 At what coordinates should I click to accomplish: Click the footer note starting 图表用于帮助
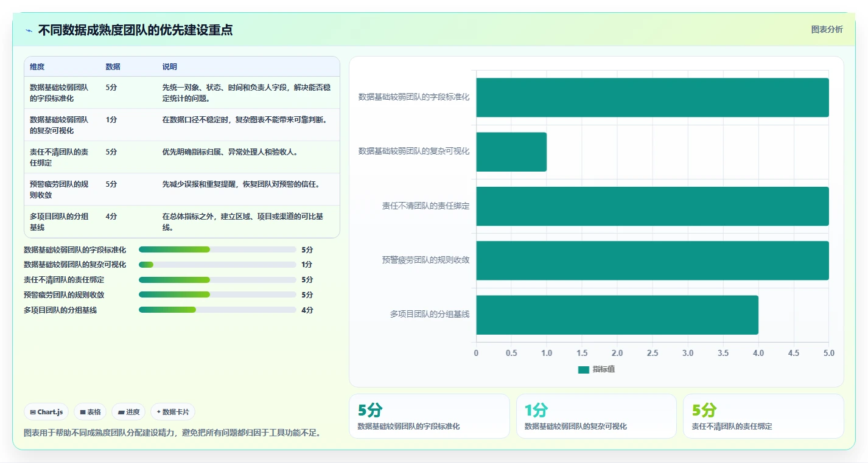(x=172, y=433)
